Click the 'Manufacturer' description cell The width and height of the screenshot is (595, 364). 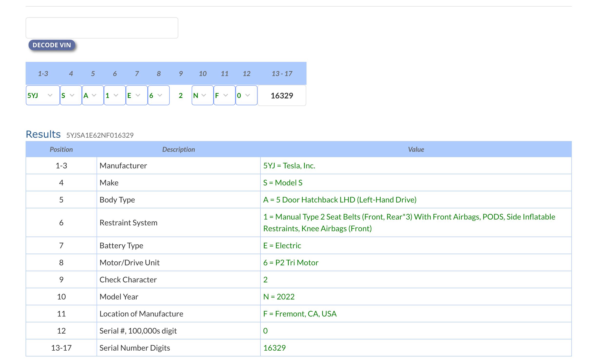[x=178, y=166]
